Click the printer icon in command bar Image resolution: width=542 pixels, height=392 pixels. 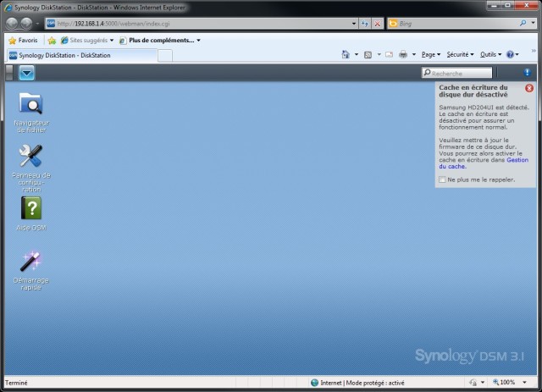403,55
